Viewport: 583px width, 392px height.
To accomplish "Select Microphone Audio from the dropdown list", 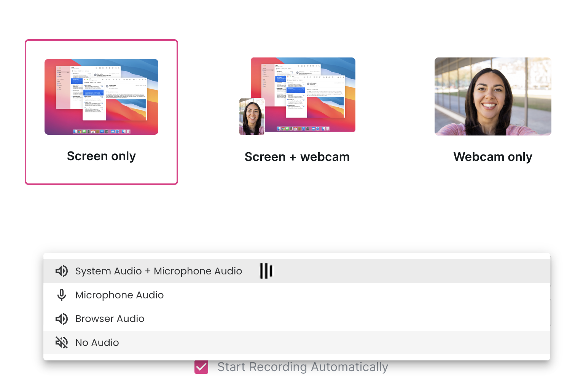I will [x=119, y=295].
